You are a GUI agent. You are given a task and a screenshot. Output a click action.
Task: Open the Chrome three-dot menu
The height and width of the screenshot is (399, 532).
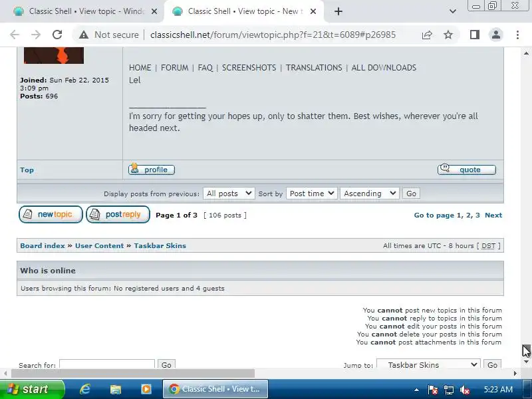[x=517, y=35]
